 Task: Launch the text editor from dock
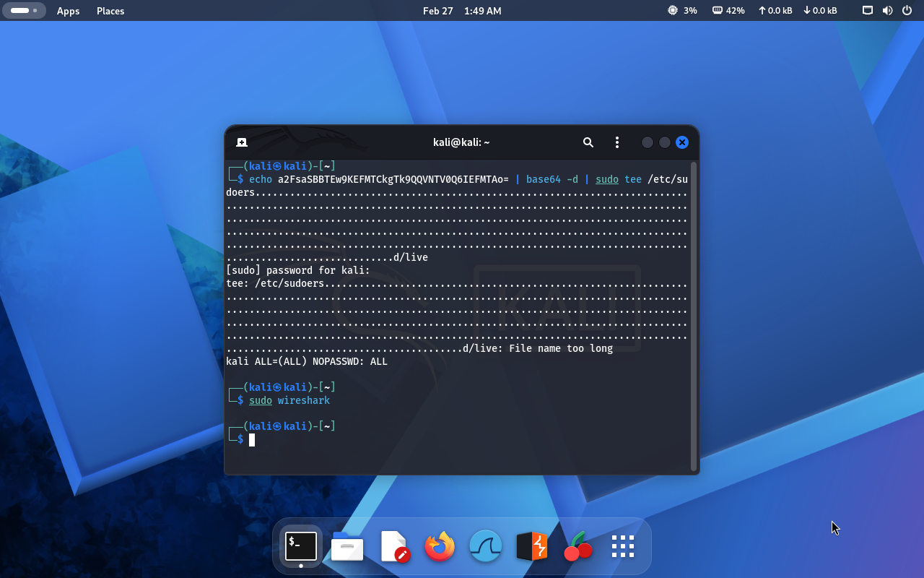tap(394, 546)
